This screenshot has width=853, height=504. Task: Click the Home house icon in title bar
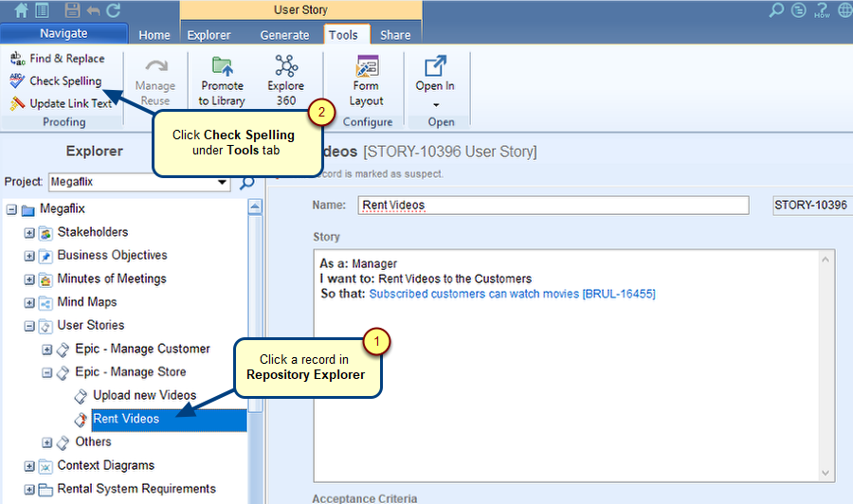pos(21,10)
